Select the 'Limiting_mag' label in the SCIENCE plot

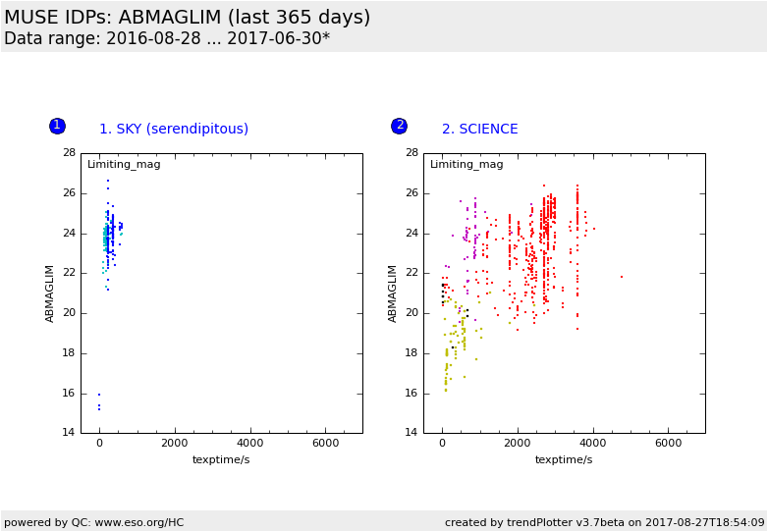pyautogui.click(x=466, y=164)
